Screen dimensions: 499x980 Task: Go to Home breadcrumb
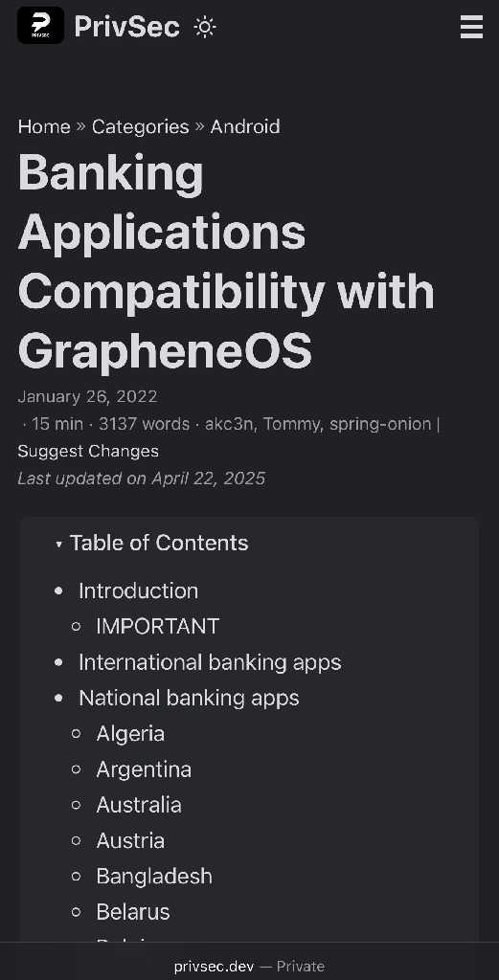click(x=44, y=126)
